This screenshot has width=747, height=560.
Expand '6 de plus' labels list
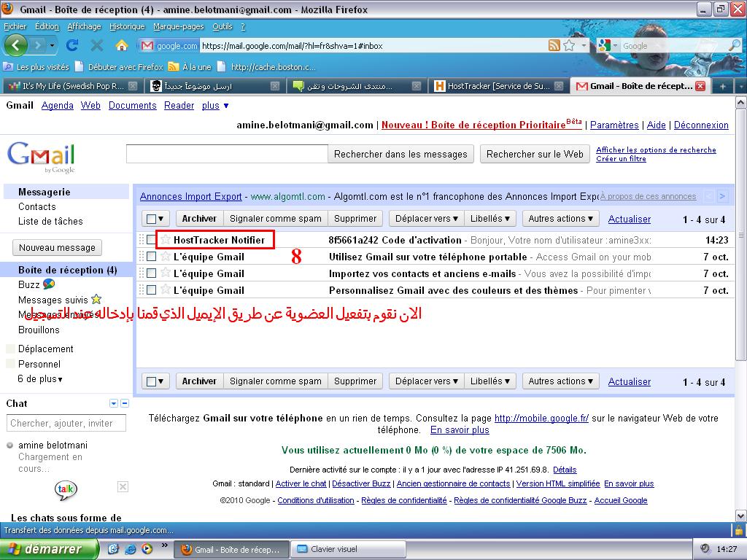tap(40, 379)
